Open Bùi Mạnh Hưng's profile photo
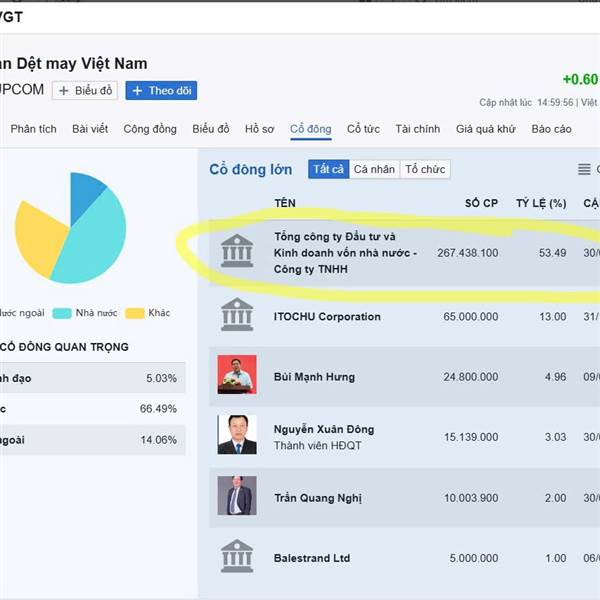 pos(237,375)
